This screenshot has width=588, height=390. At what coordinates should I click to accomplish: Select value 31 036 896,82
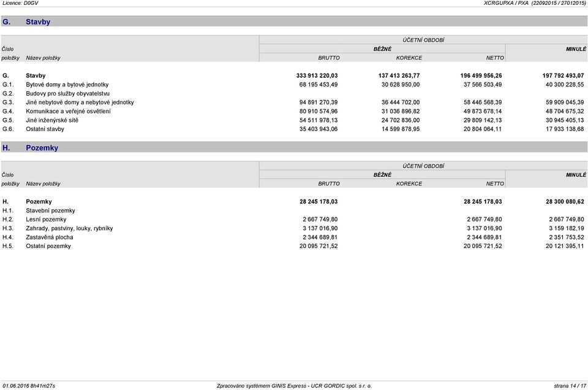coord(401,111)
